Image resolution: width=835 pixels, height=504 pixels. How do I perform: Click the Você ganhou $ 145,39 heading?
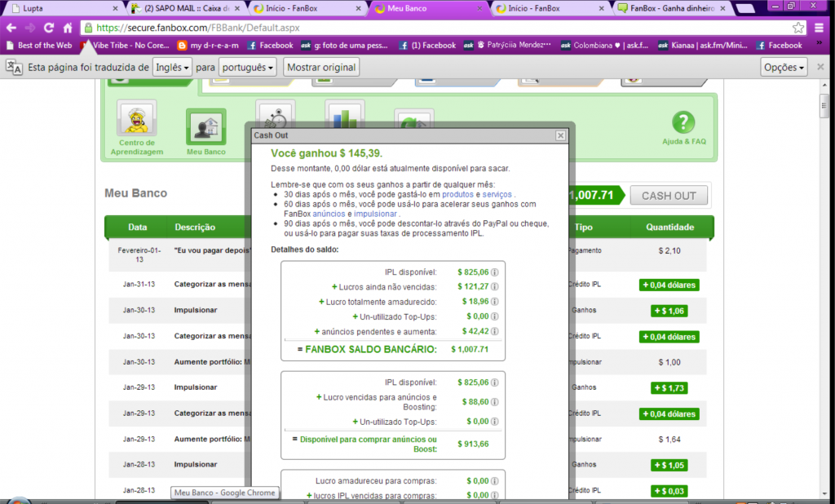[x=326, y=153]
